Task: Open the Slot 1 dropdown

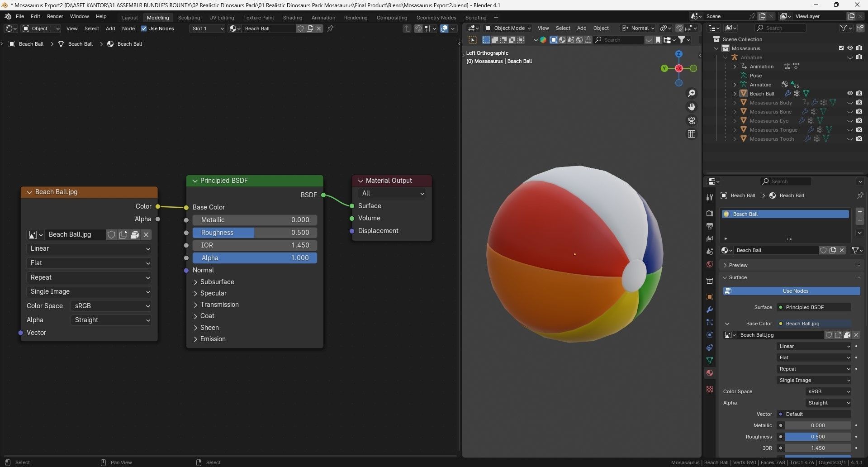Action: point(207,29)
